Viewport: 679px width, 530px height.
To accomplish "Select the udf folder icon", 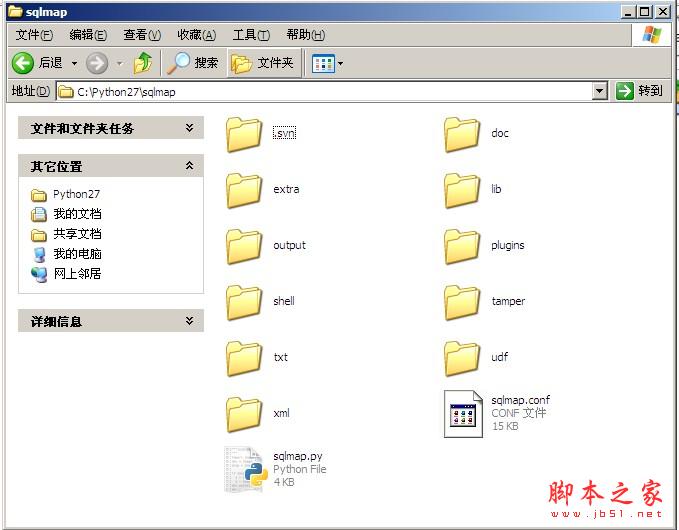I will click(x=462, y=358).
